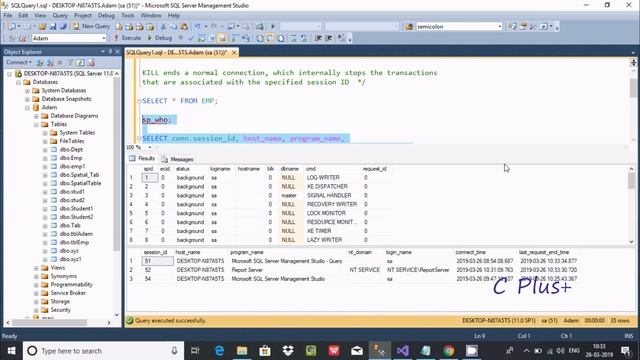Open the find combo box containing semicolon

459,27
